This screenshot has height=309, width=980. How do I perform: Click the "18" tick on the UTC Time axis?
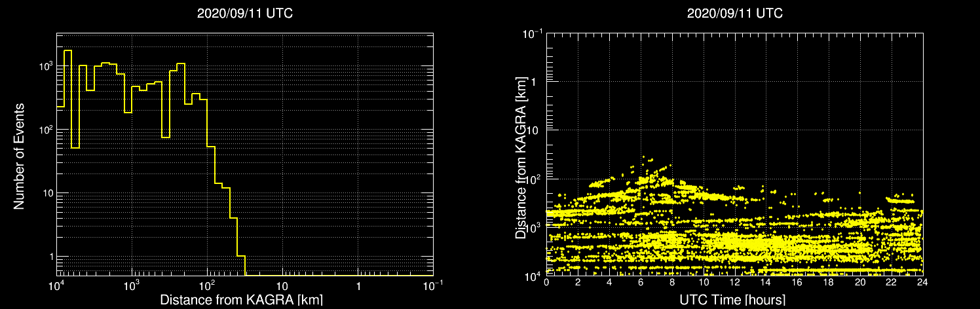(x=829, y=282)
